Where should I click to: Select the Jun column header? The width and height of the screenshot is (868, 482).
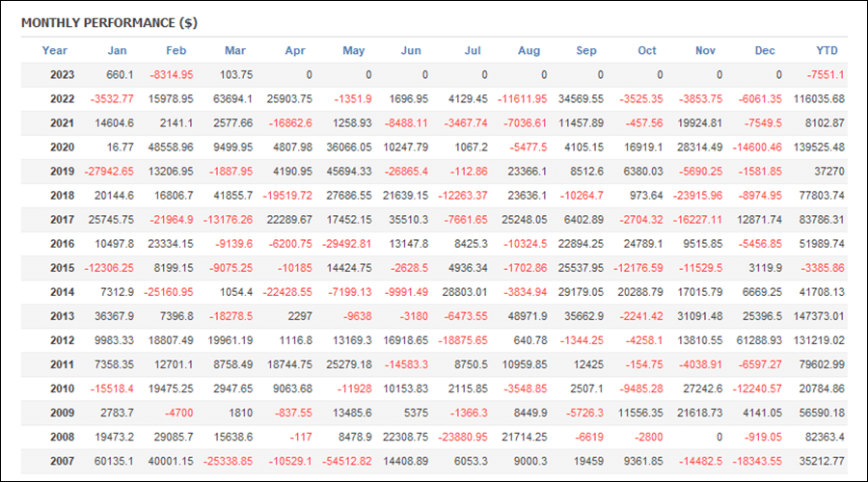411,50
